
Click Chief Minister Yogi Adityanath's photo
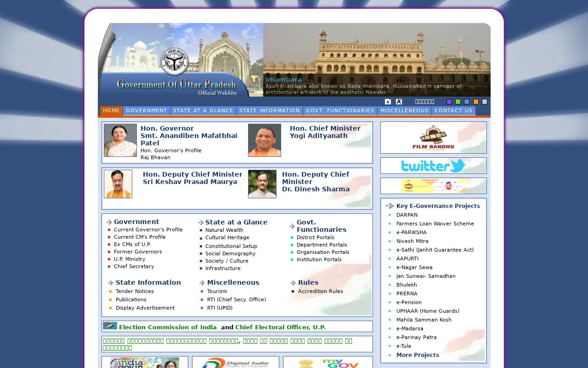(x=265, y=140)
